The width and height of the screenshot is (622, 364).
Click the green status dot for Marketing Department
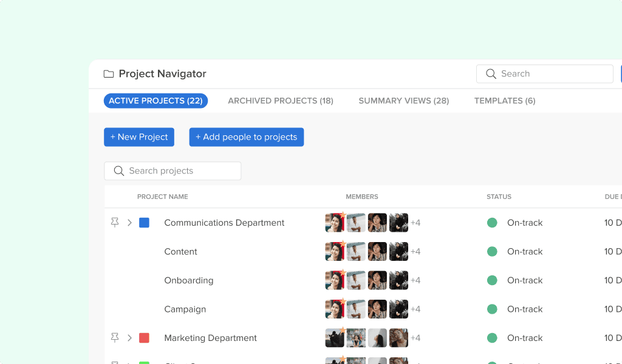point(492,338)
